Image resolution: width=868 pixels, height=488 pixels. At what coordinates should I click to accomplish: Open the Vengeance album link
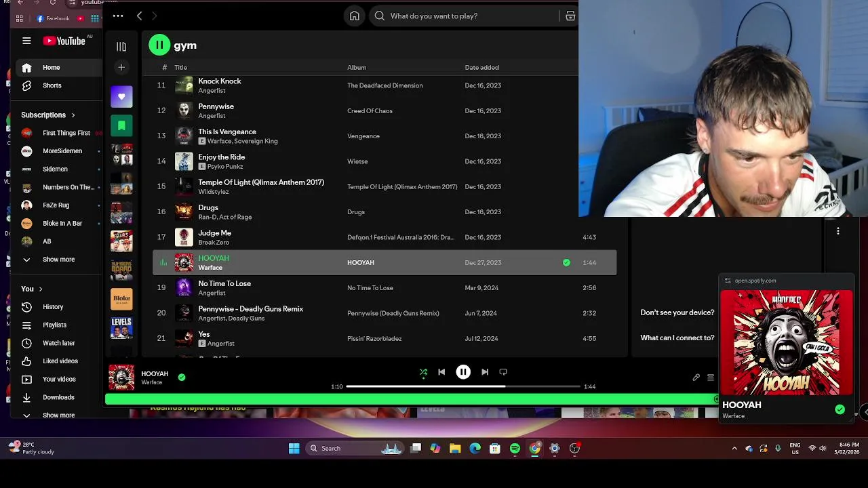click(x=363, y=136)
